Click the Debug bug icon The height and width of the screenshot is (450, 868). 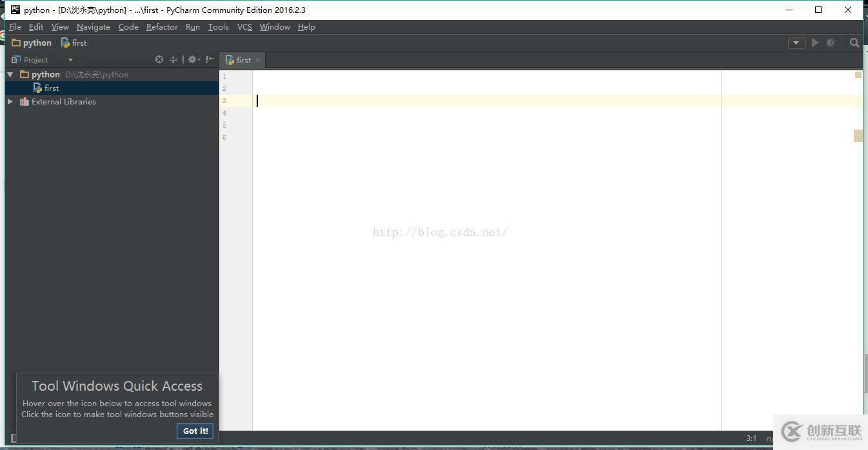(831, 43)
